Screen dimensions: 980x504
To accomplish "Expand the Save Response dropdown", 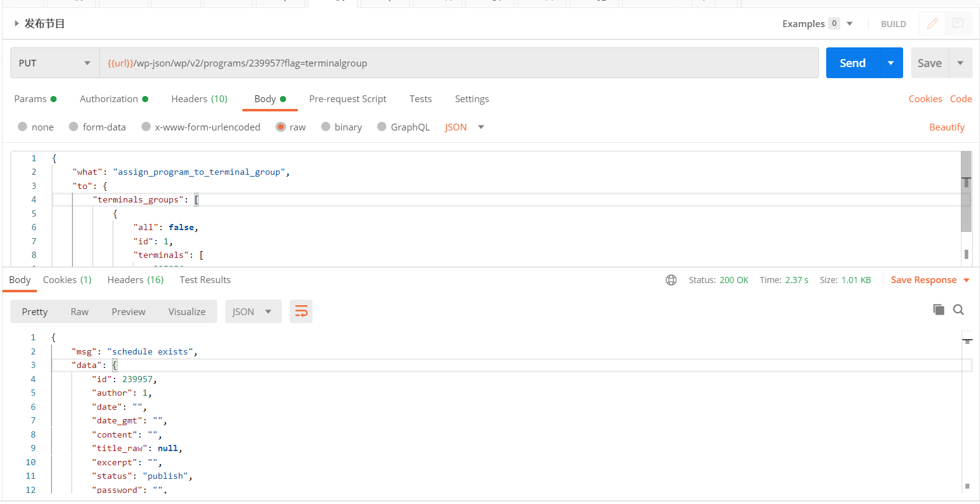I will tap(966, 280).
